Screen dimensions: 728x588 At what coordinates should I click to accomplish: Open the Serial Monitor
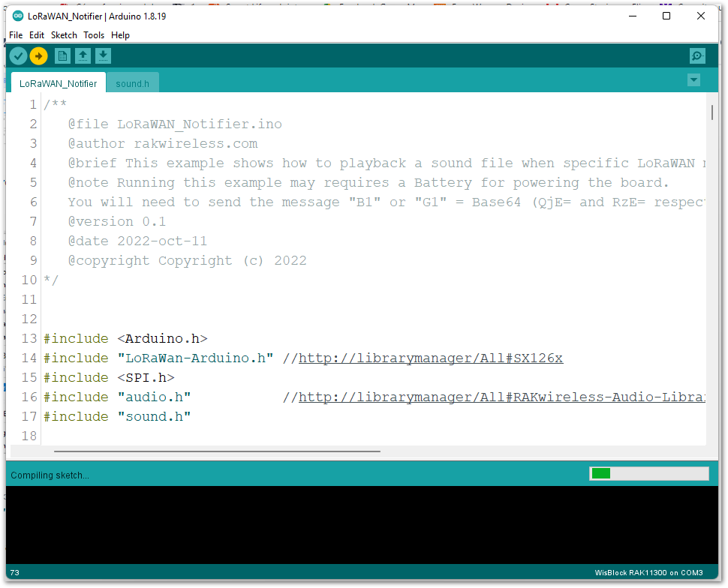click(x=697, y=56)
